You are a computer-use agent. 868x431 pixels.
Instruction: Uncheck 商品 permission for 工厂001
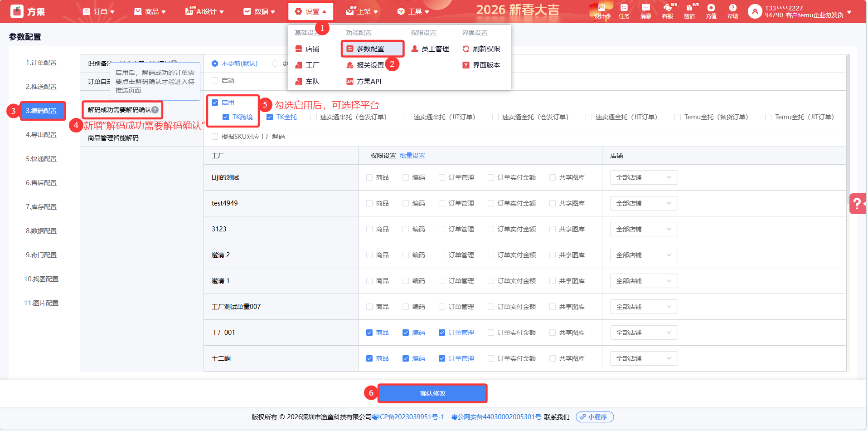click(x=369, y=333)
